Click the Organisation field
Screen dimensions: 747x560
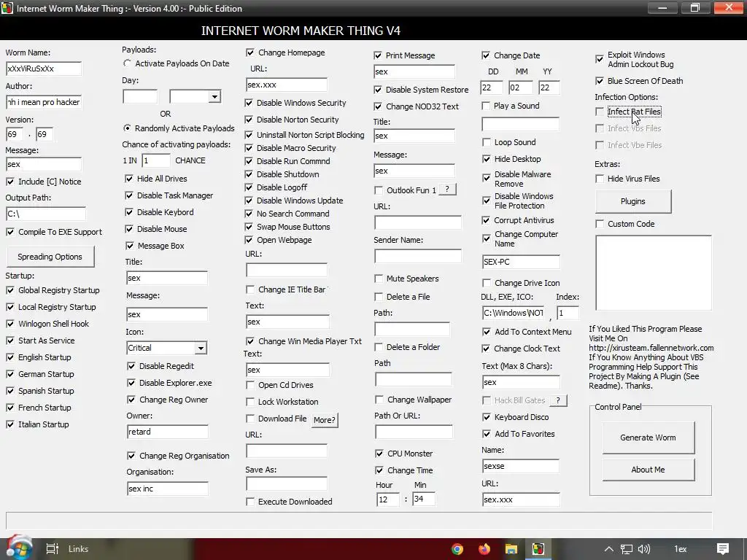point(167,489)
